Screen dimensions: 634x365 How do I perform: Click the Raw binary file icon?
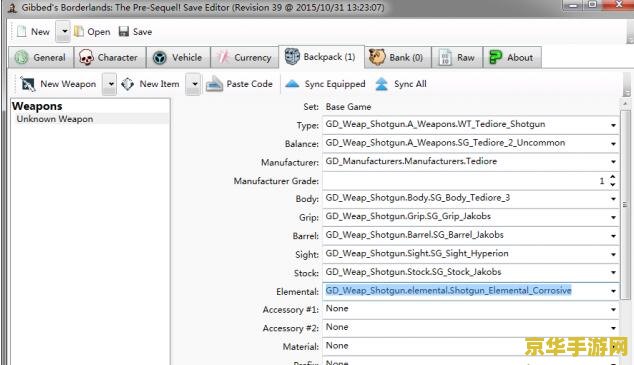(445, 57)
